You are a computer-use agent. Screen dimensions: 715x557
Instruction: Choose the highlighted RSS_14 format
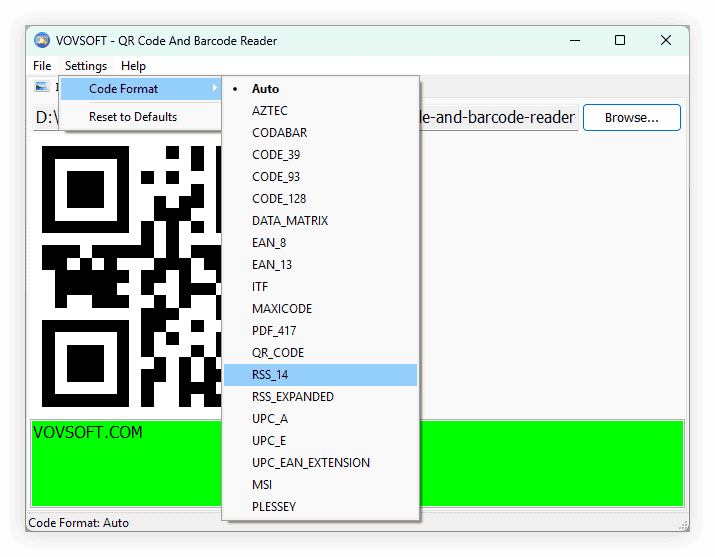[x=321, y=375]
